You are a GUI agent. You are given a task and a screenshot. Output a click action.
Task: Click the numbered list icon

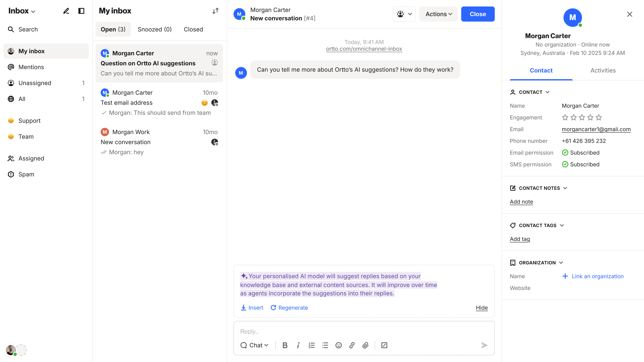click(x=312, y=345)
